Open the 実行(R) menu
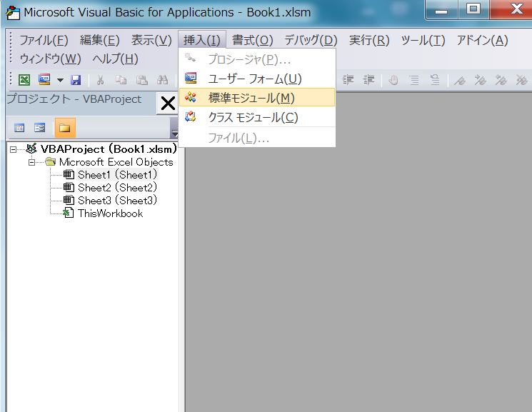 click(x=369, y=41)
